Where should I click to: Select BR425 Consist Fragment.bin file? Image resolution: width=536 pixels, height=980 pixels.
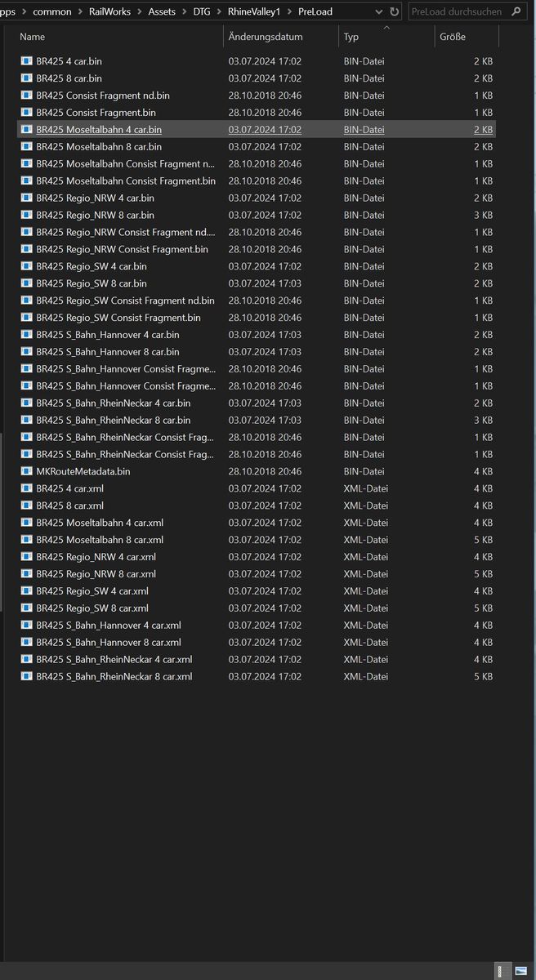pyautogui.click(x=256, y=113)
